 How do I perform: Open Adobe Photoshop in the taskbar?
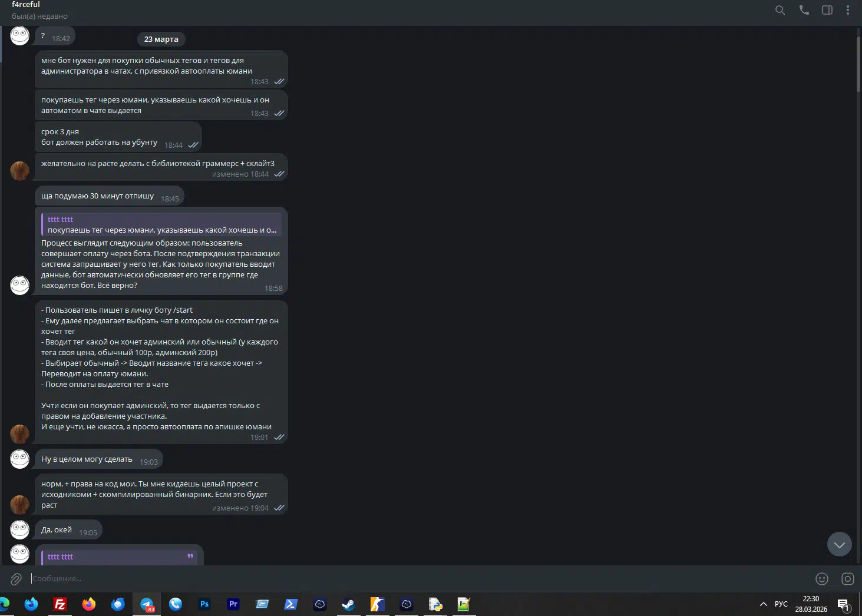pyautogui.click(x=204, y=604)
